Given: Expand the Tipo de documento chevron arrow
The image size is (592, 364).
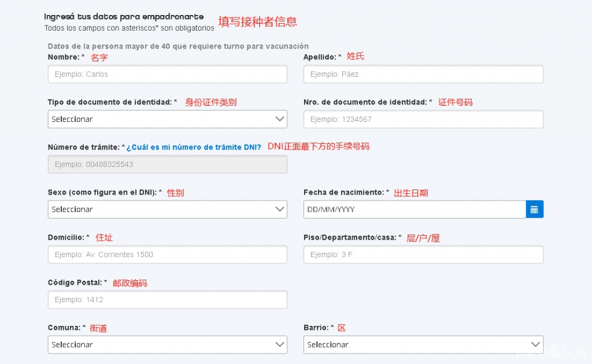Looking at the screenshot, I should (280, 119).
